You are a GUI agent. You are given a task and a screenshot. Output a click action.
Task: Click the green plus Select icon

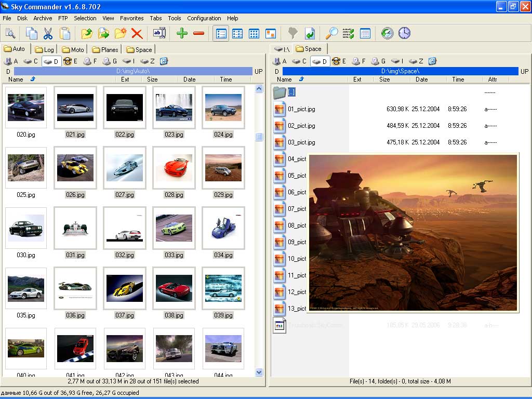[182, 34]
